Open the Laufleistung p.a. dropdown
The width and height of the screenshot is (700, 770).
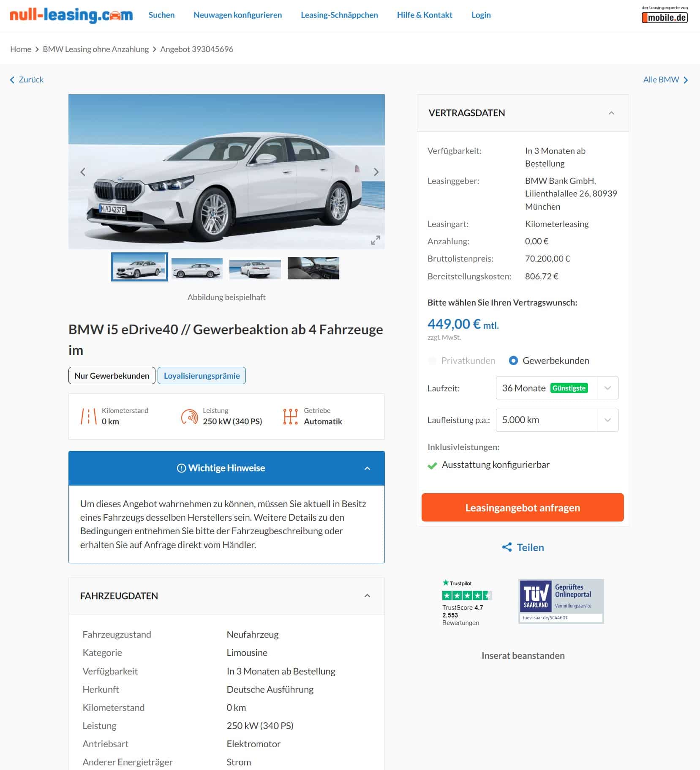tap(557, 420)
